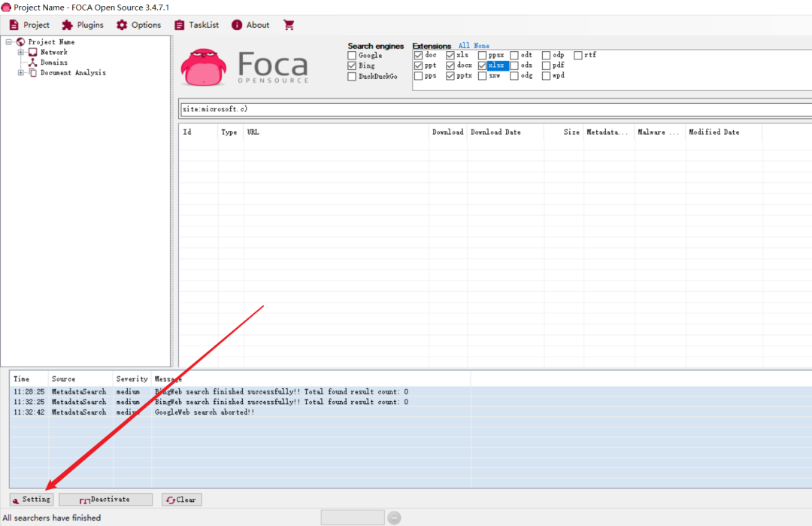Click the About info icon
Viewport: 812px width, 526px height.
click(x=237, y=25)
